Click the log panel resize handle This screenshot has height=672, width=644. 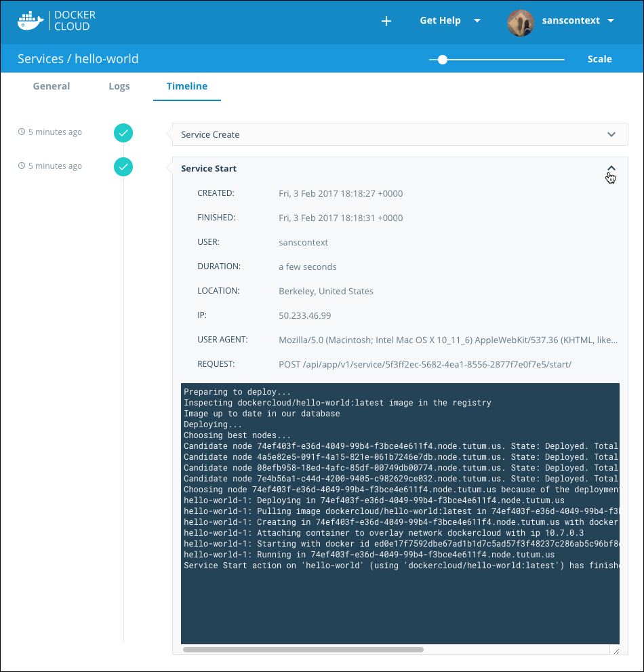point(616,650)
